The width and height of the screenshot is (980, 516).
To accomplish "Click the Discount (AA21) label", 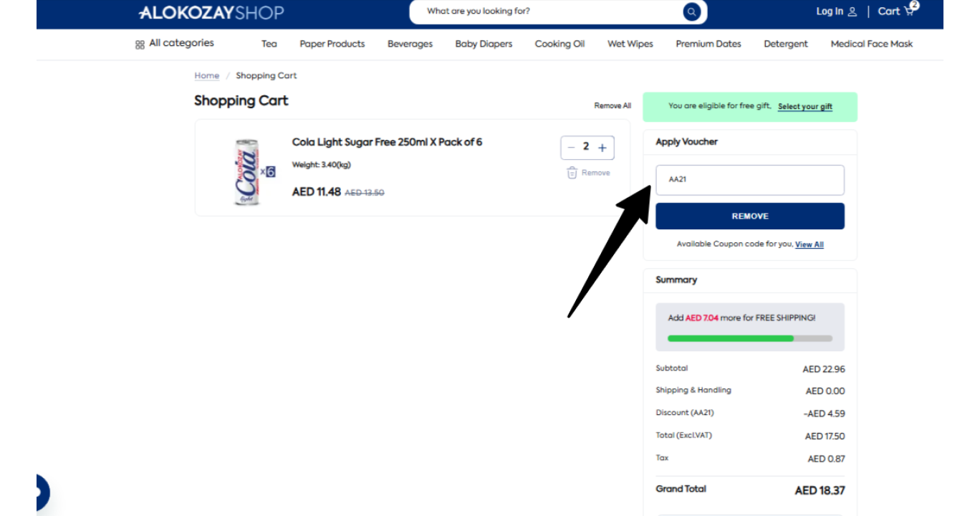I will [x=685, y=413].
